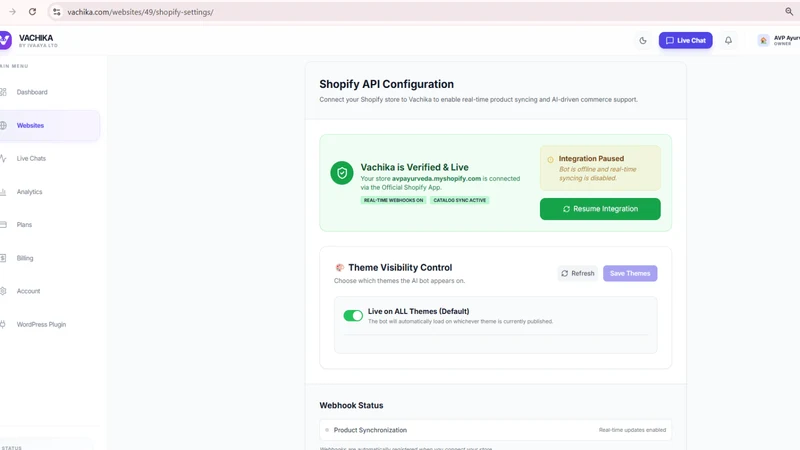Click Save Themes button
Screen dimensions: 800x450
630,273
